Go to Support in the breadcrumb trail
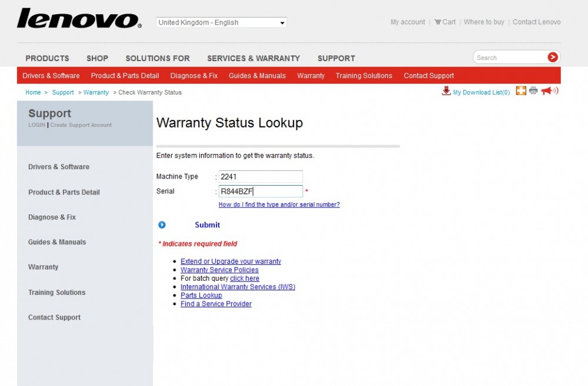 [x=63, y=92]
